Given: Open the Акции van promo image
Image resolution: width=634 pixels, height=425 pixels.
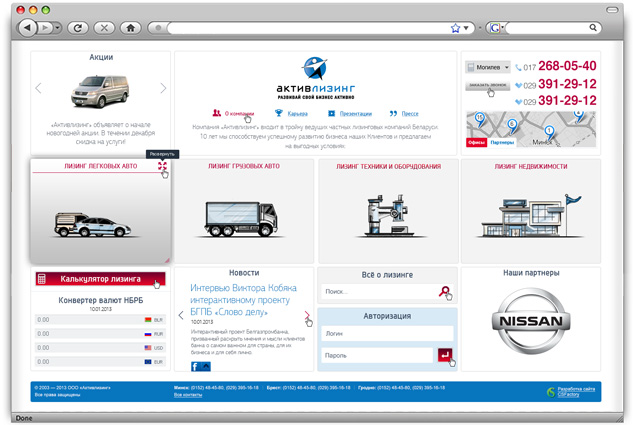Looking at the screenshot, I should 100,91.
